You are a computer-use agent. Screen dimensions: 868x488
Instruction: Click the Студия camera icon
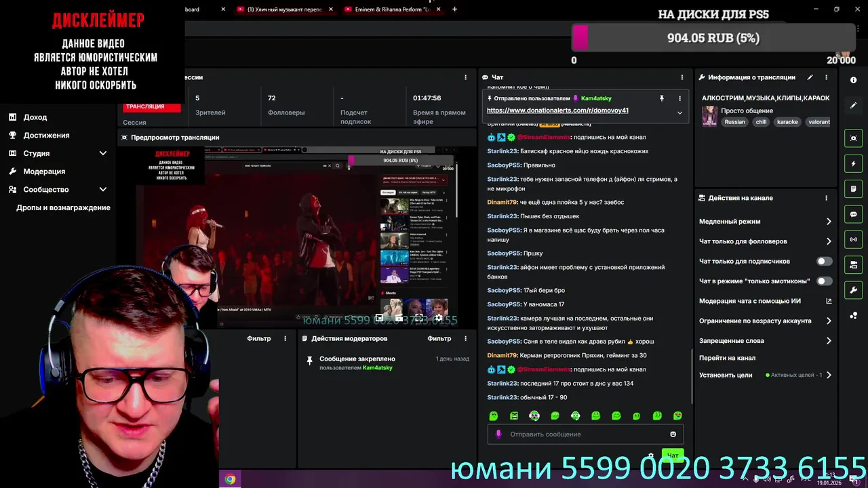pos(12,153)
